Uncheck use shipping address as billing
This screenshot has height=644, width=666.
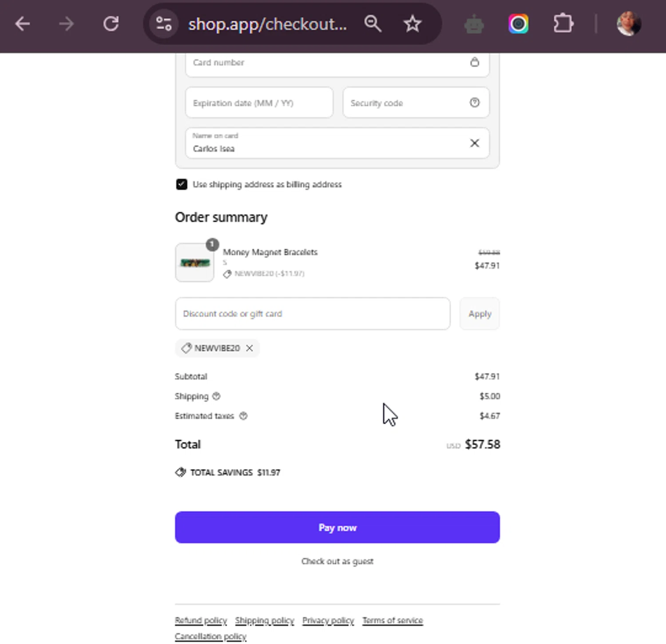click(182, 184)
